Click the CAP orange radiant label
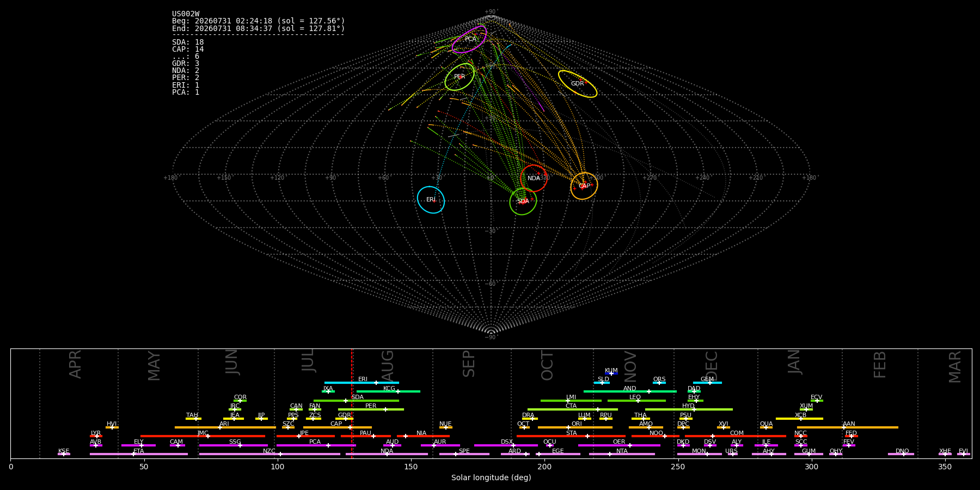The height and width of the screenshot is (490, 980). 584,186
